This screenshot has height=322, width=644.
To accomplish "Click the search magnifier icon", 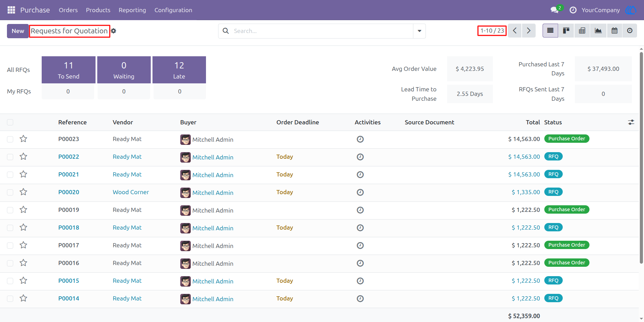I will (x=226, y=31).
